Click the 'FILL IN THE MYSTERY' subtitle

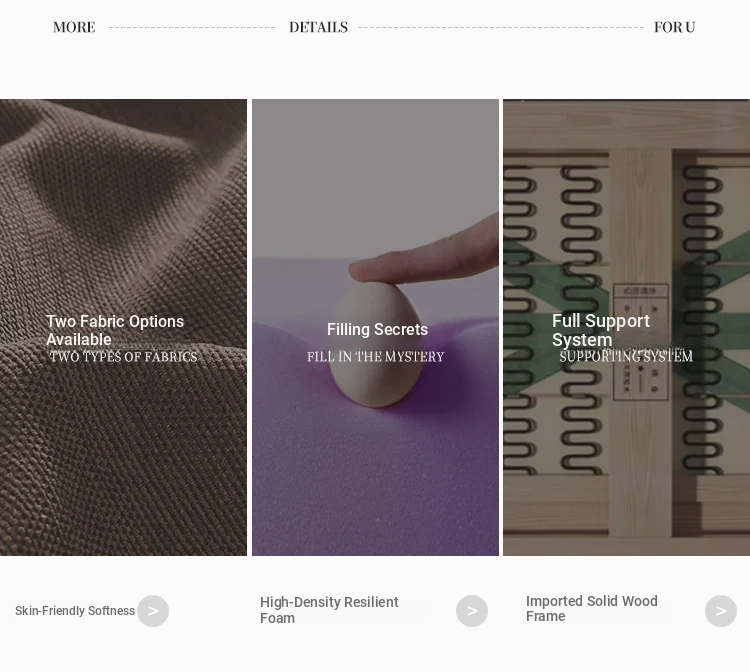375,357
